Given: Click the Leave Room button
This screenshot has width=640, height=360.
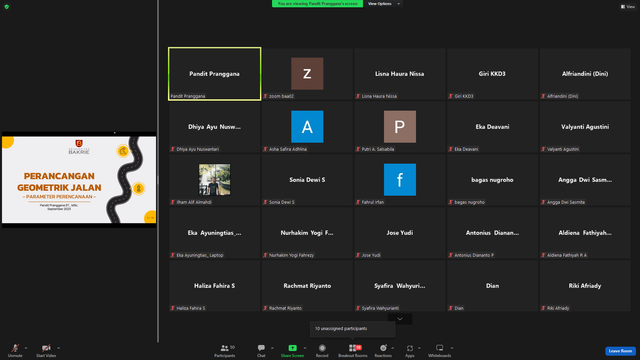Looking at the screenshot, I should pos(620,351).
